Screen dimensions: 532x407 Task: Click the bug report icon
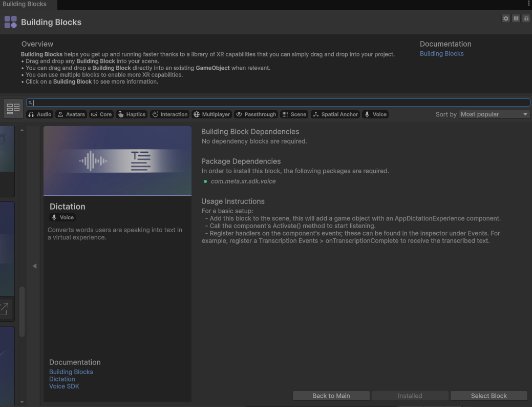click(526, 18)
